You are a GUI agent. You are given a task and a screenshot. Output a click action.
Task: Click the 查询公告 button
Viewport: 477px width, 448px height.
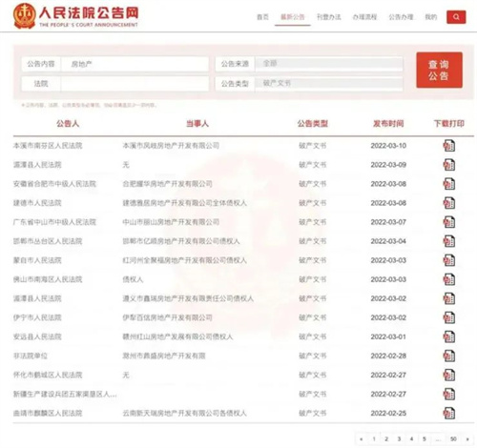(439, 70)
